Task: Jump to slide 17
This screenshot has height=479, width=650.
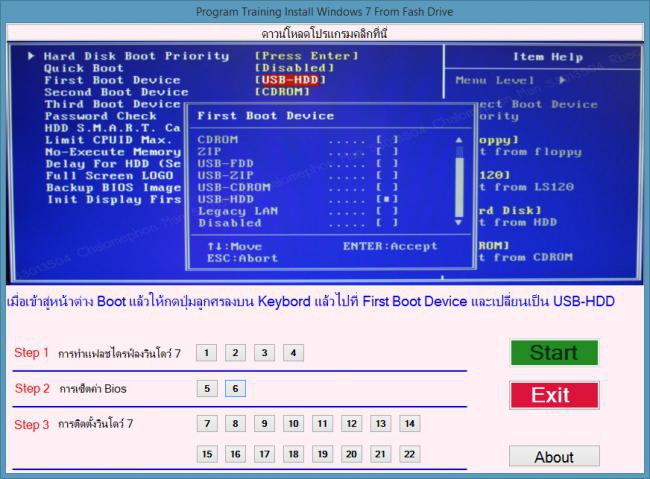Action: pyautogui.click(x=264, y=454)
